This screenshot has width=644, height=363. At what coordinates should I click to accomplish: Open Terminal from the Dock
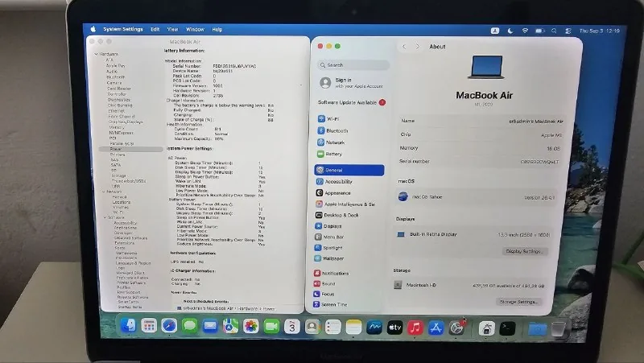coord(507,328)
